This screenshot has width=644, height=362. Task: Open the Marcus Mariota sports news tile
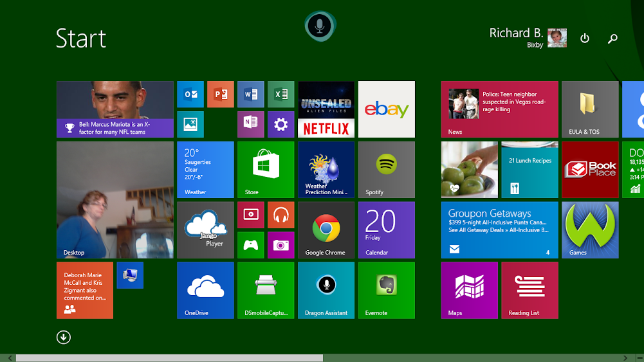point(115,109)
